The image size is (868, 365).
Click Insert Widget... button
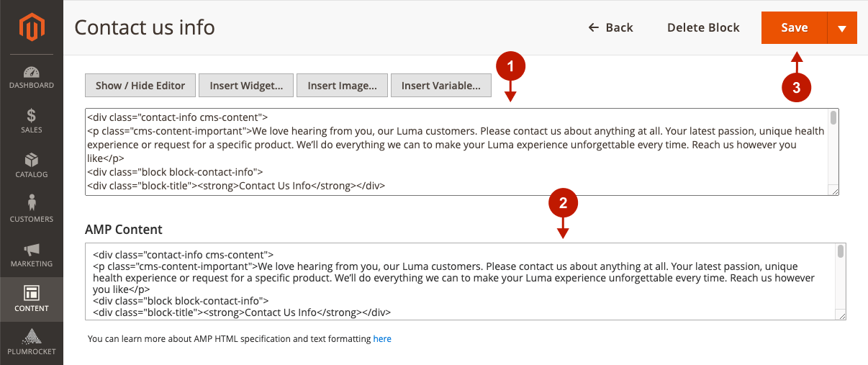tap(246, 85)
